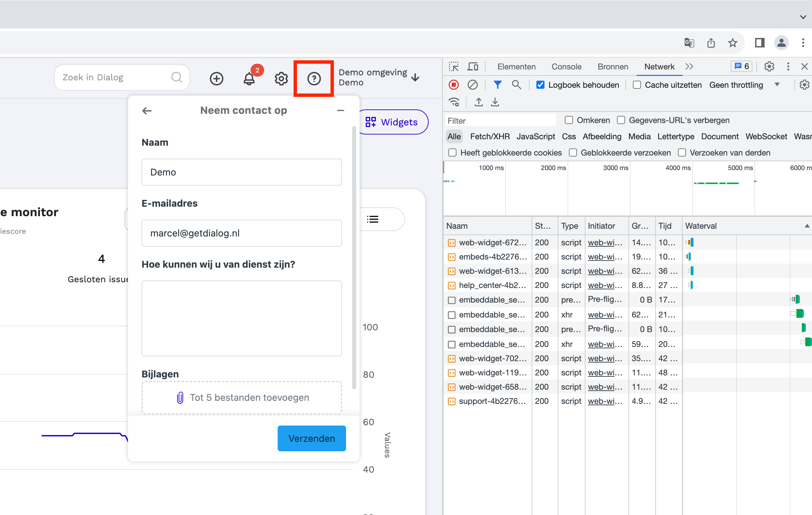Viewport: 812px width, 515px height.
Task: Click the Verzenden button
Action: point(312,438)
